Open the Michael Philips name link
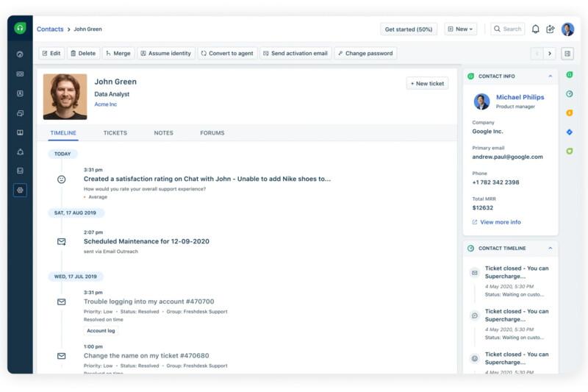 click(x=520, y=97)
